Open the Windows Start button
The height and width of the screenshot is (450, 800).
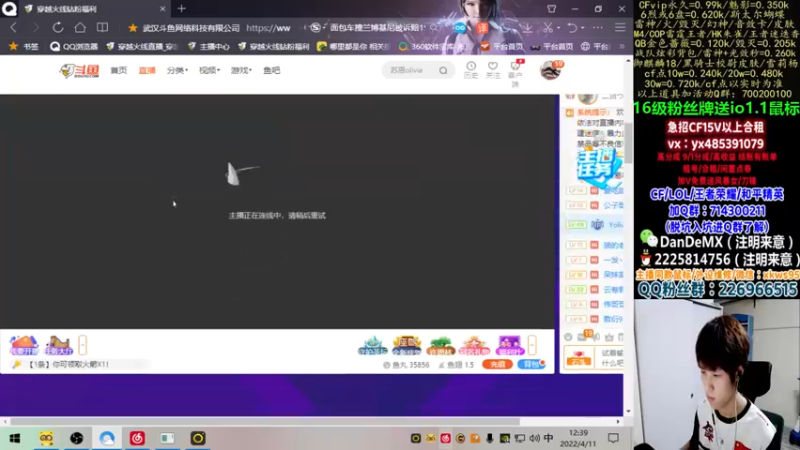pyautogui.click(x=15, y=438)
